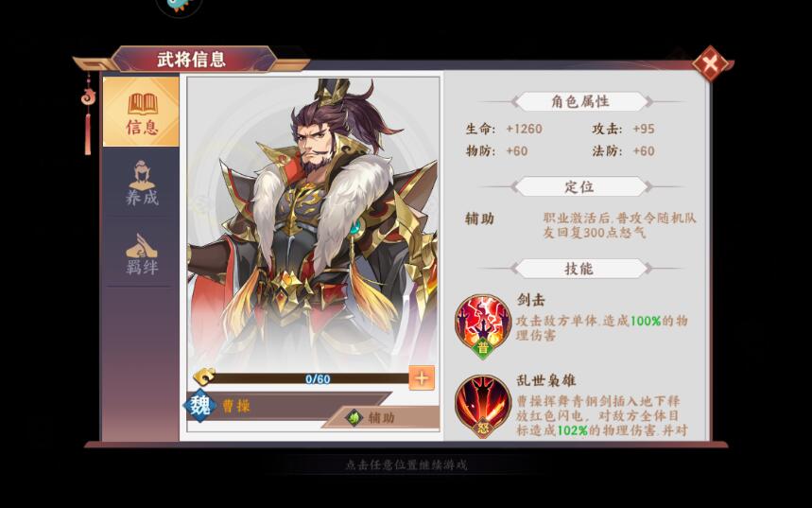Tap the blue 魏 faction badge
This screenshot has height=508, width=812.
(x=199, y=405)
